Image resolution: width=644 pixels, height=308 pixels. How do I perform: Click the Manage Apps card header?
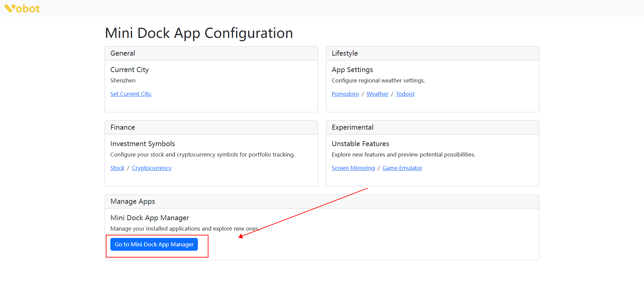click(132, 201)
